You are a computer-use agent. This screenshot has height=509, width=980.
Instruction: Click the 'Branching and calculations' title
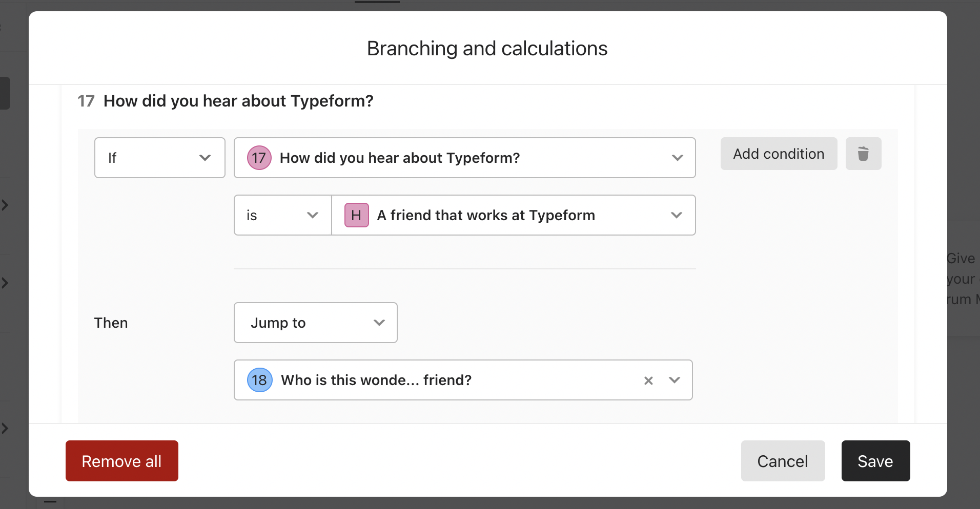[487, 49]
